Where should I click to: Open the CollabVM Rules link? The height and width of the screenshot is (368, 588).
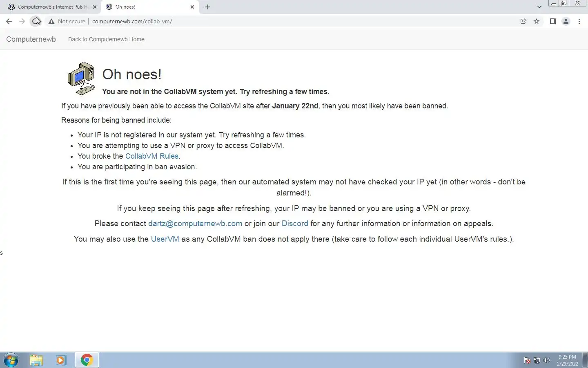(152, 156)
